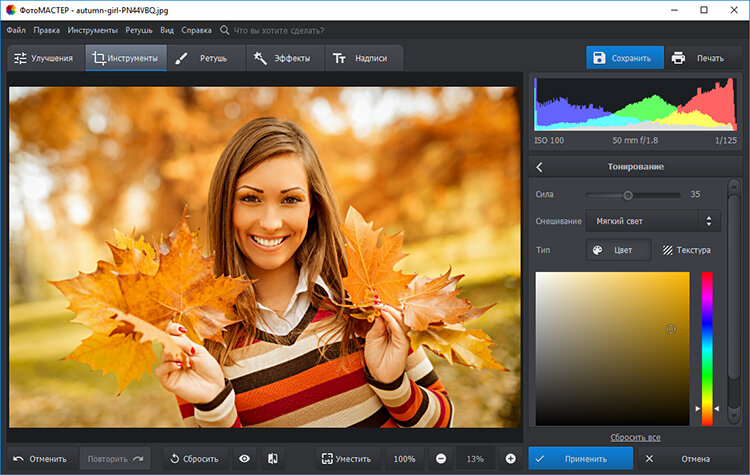Click the Отменить undo button
Image resolution: width=750 pixels, height=475 pixels.
40,459
